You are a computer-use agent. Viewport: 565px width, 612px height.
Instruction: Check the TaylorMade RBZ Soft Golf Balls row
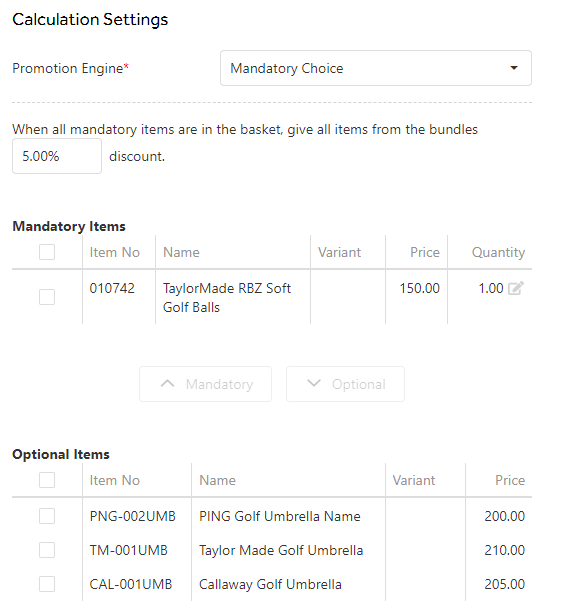click(x=47, y=297)
